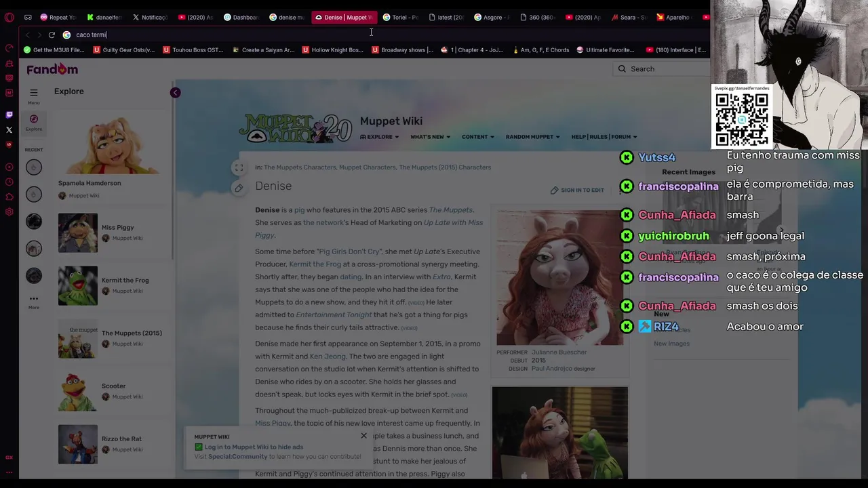Click the Twitch icon in Opera sidebar
Screen dimensions: 868x488
pyautogui.click(x=9, y=115)
